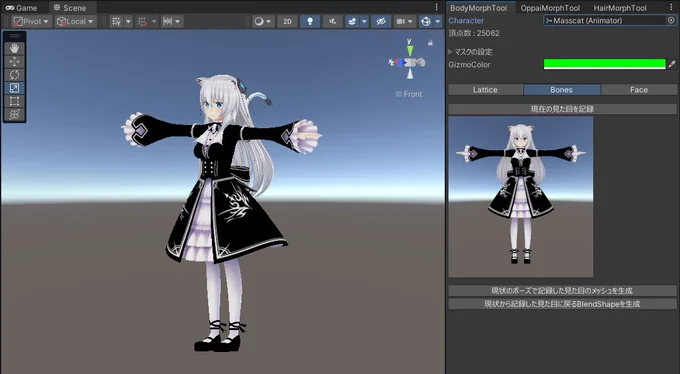Open snap increment dropdown arrow

pyautogui.click(x=154, y=21)
